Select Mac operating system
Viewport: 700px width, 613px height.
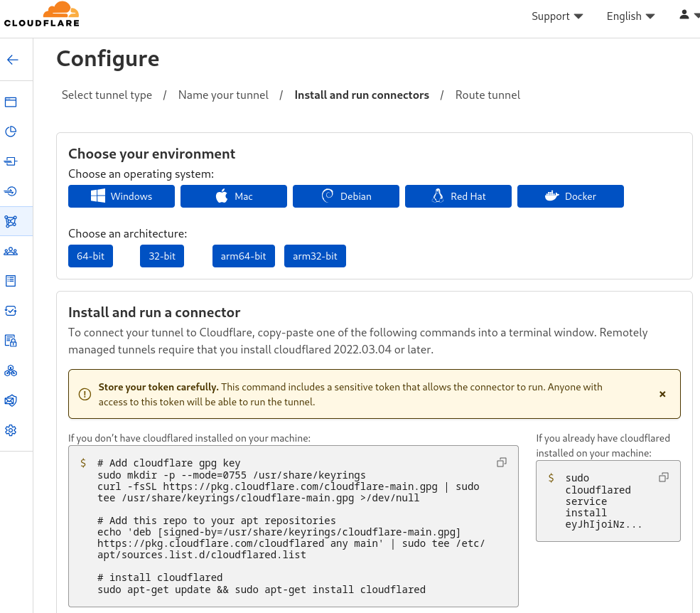coord(234,196)
